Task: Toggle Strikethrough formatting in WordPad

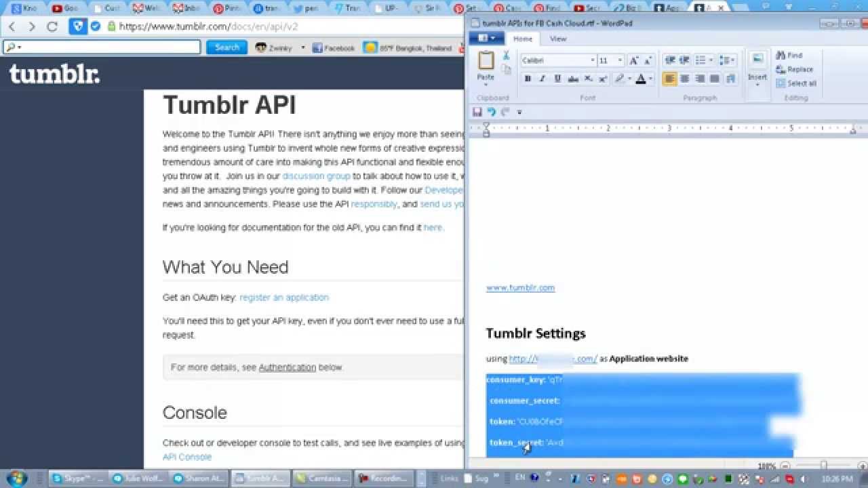Action: 573,79
